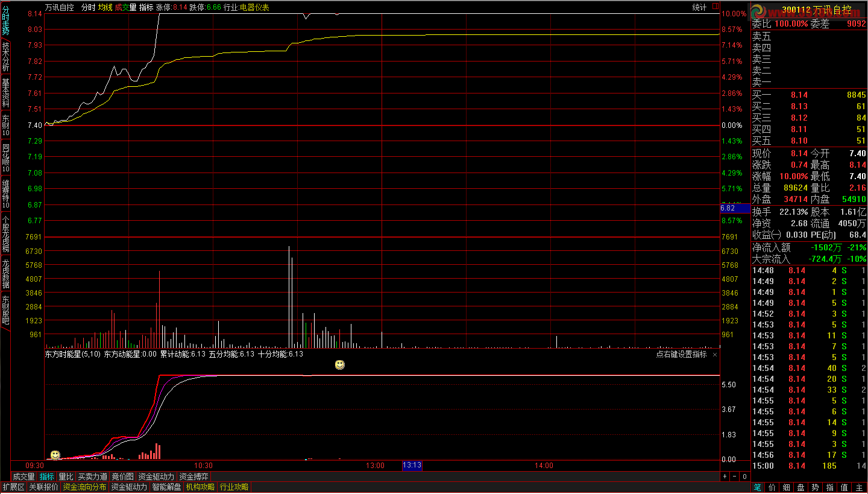Select the 资金搏弈 indicator tab
Screen dimensions: 868x494
point(194,477)
